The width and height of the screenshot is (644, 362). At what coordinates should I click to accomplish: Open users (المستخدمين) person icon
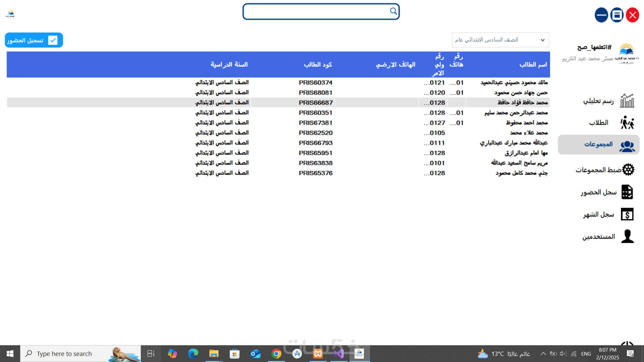click(627, 236)
